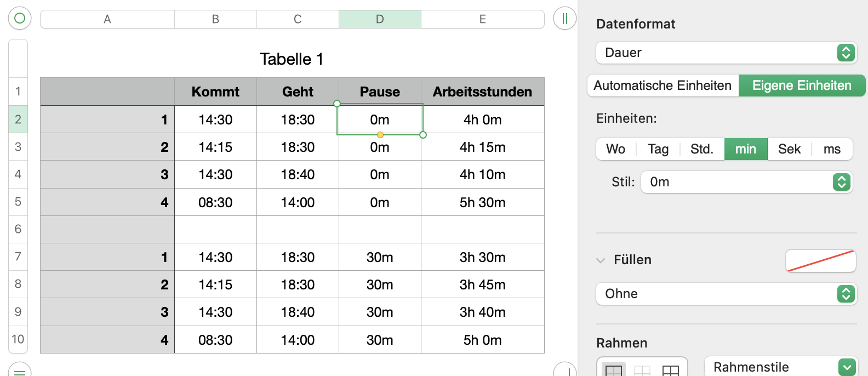Click the add-rows handle below row 10
This screenshot has height=376, width=868.
20,371
